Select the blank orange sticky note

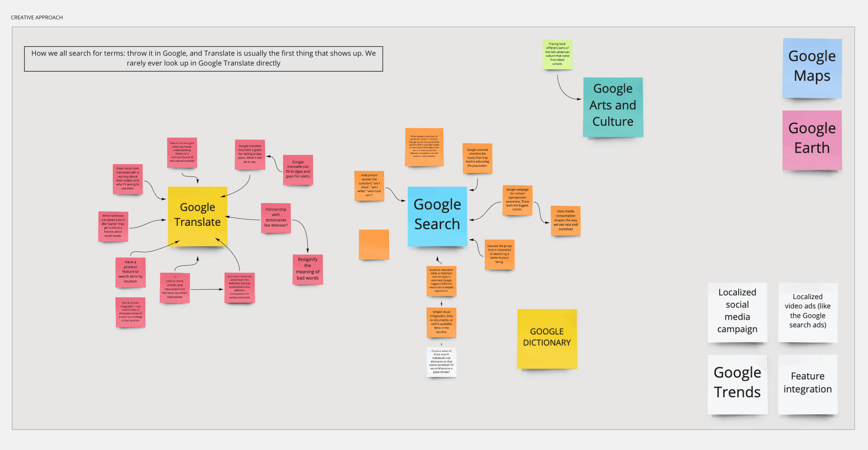(374, 245)
